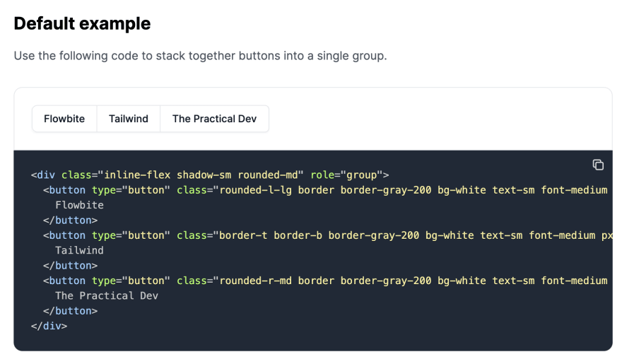
Task: Click the shadow-sm class in code
Action: (204, 175)
